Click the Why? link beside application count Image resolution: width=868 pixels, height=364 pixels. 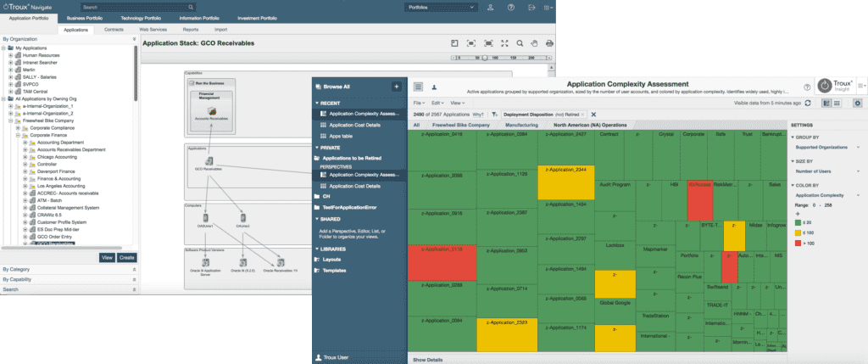click(x=478, y=115)
